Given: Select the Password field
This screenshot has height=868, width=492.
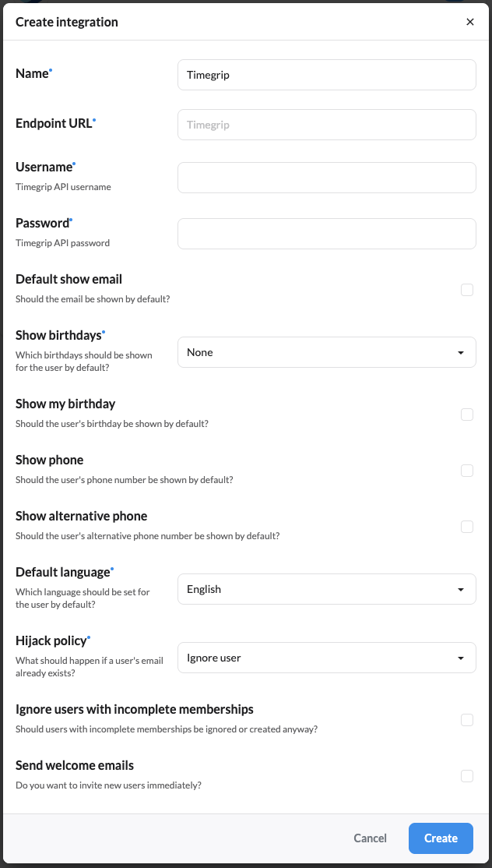Looking at the screenshot, I should (x=326, y=234).
